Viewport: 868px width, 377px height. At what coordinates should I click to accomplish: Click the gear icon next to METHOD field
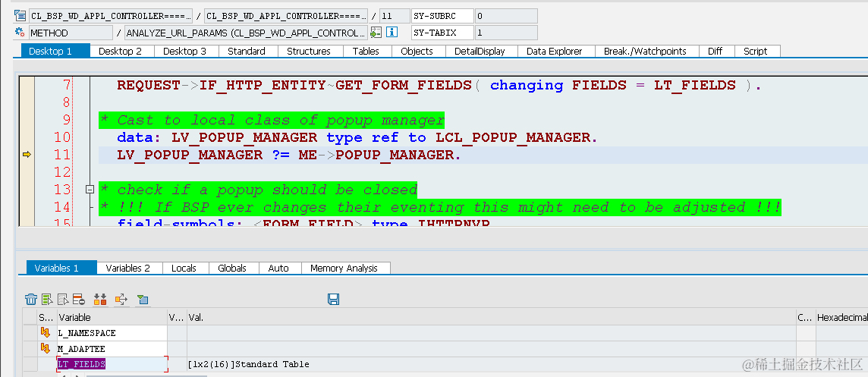pos(20,32)
